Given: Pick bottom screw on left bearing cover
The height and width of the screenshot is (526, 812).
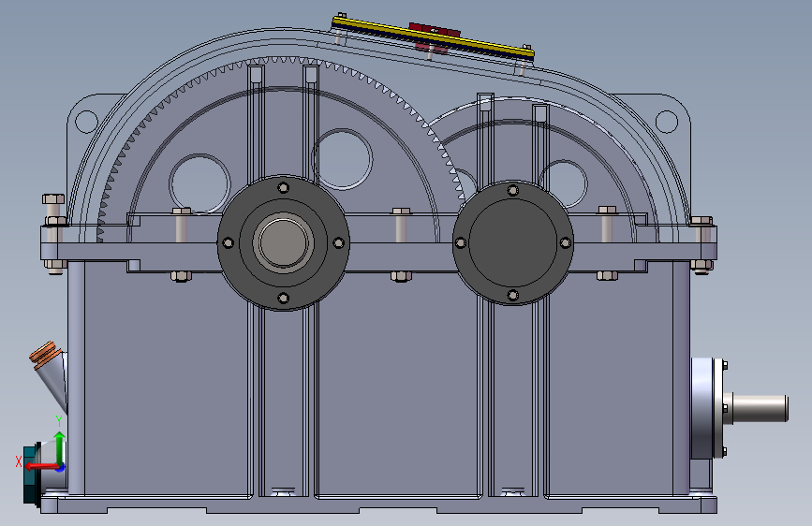Looking at the screenshot, I should (283, 298).
